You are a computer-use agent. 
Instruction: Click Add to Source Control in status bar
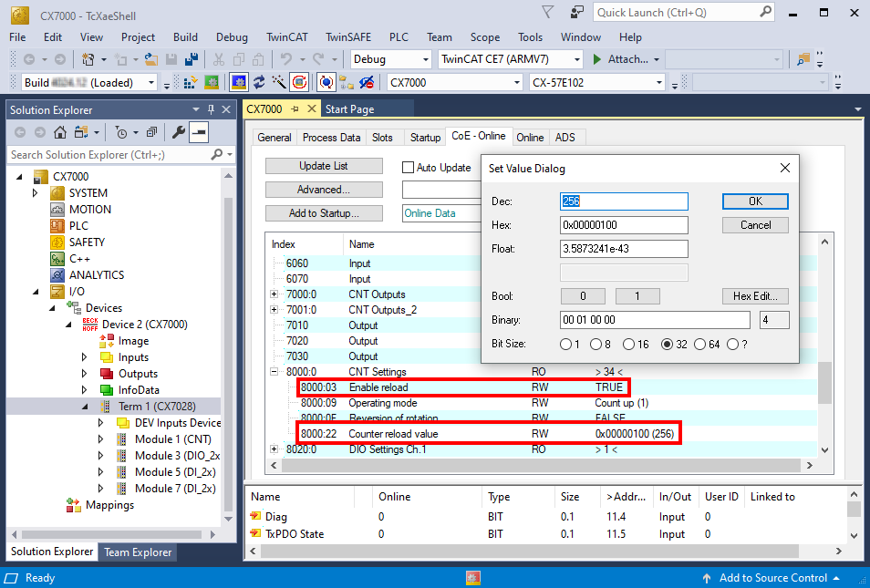(x=773, y=578)
